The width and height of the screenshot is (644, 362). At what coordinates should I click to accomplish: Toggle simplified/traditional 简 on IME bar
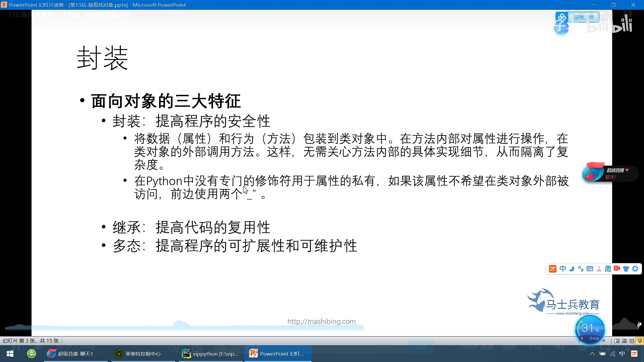tap(608, 269)
